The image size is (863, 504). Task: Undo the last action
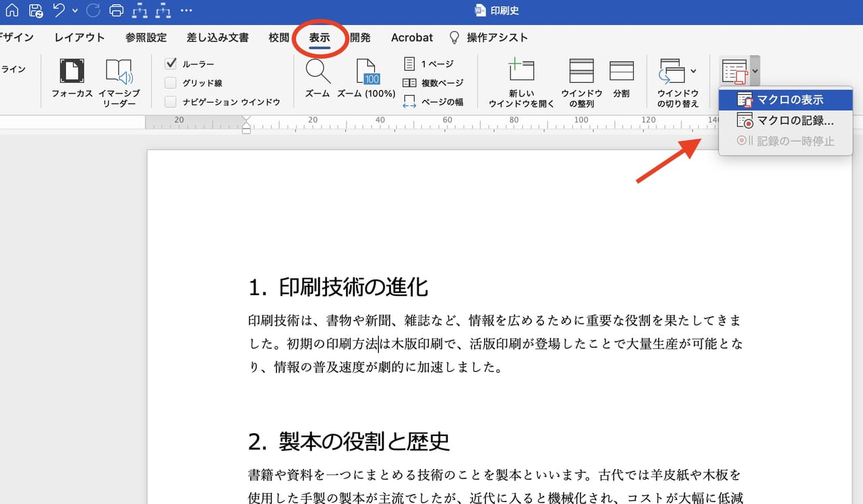click(x=59, y=11)
